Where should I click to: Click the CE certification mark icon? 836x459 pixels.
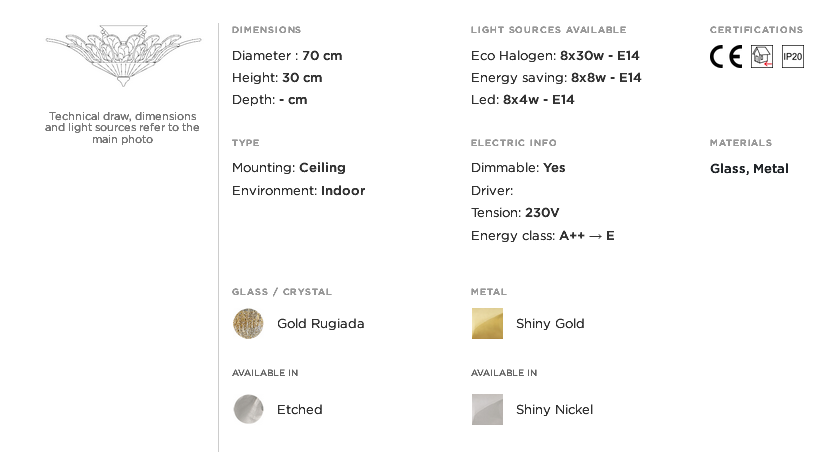(726, 57)
